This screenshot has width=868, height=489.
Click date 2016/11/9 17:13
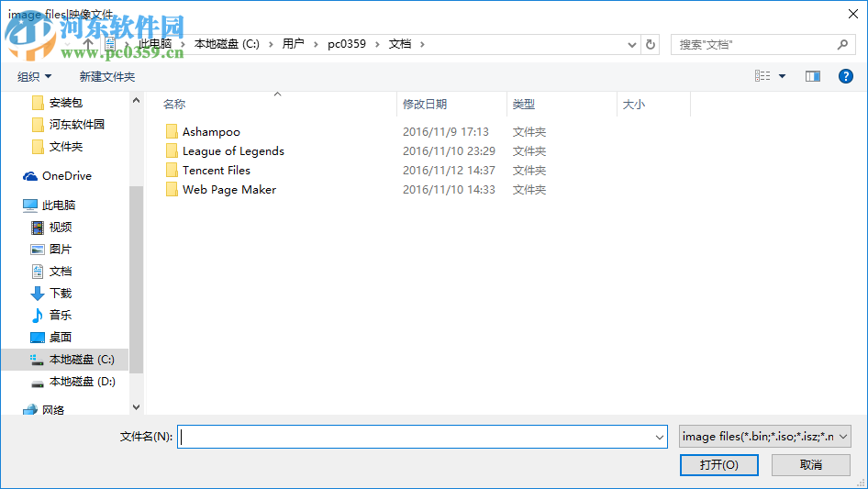click(x=446, y=132)
